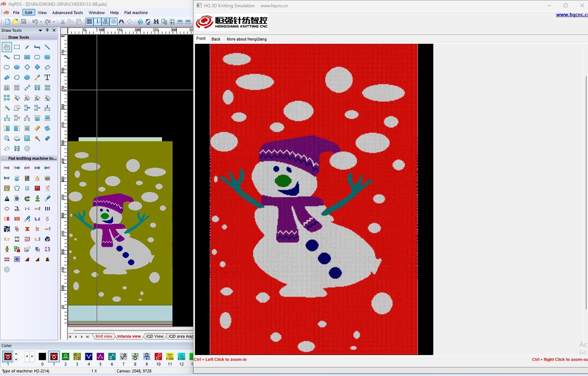Toggle the info display toolbar button
588x376 pixels.
[x=97, y=22]
